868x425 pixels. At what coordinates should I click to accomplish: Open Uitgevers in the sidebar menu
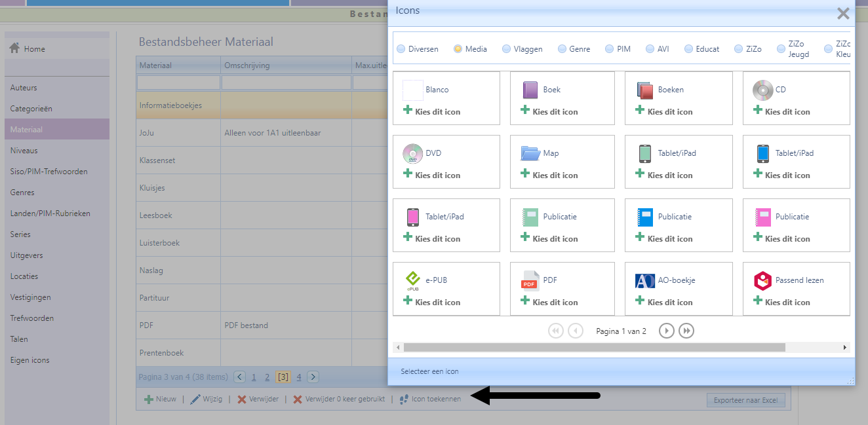[26, 255]
